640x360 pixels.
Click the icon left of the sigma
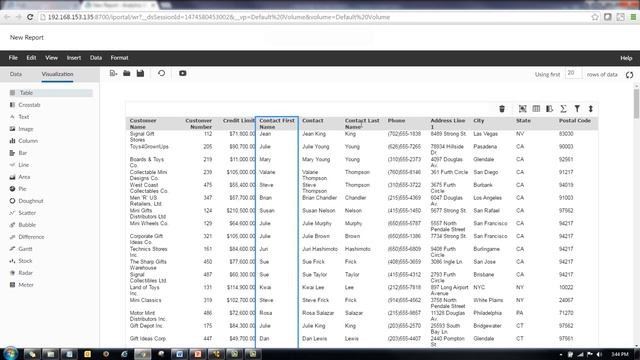tap(550, 109)
